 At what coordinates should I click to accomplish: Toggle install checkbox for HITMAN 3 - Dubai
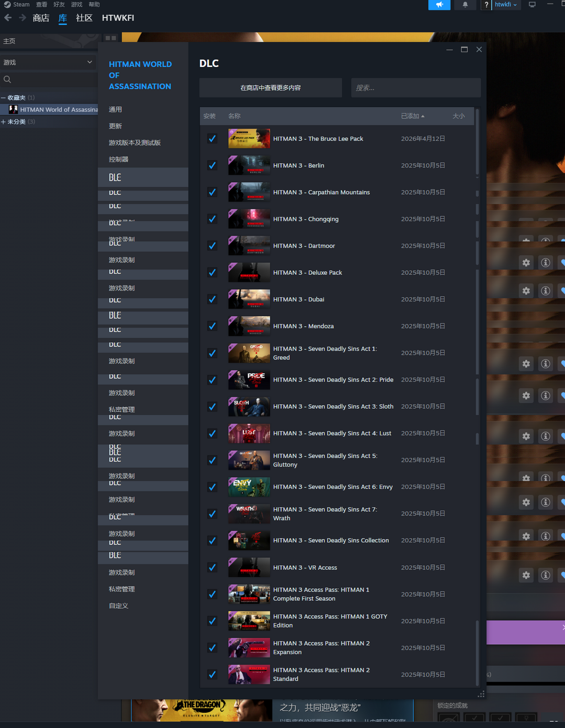tap(212, 299)
